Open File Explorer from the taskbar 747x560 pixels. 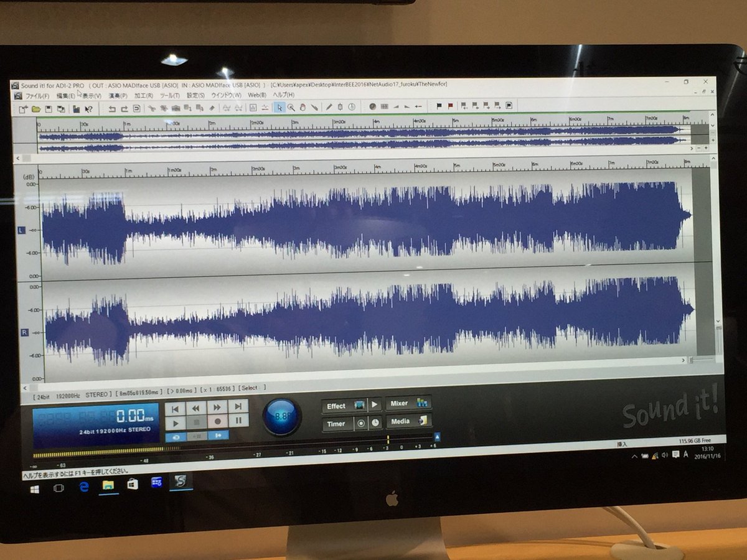tap(108, 485)
